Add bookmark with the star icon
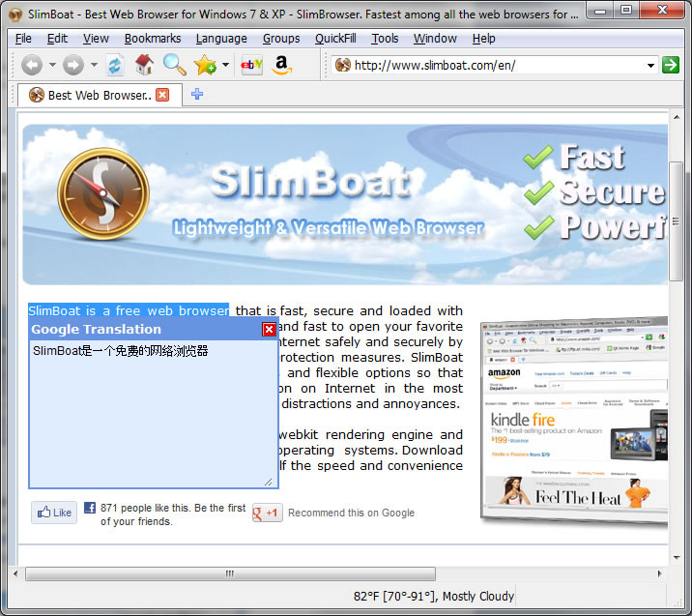The width and height of the screenshot is (692, 616). [205, 65]
